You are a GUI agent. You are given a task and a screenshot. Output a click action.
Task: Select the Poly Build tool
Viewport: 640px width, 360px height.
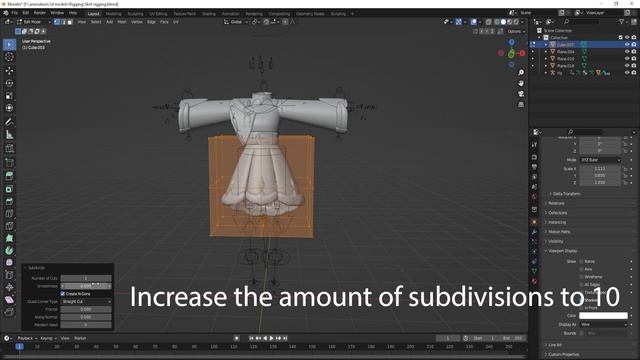[9, 238]
